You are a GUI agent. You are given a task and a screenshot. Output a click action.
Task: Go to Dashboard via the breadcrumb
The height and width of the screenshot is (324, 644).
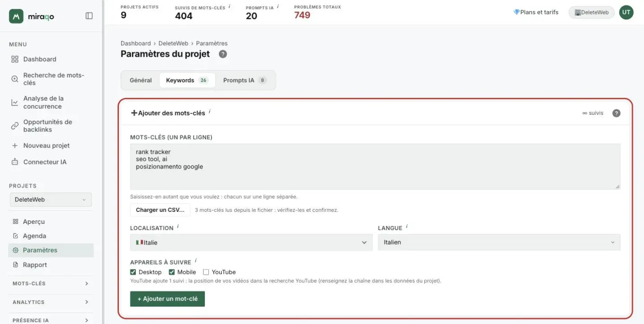[136, 43]
